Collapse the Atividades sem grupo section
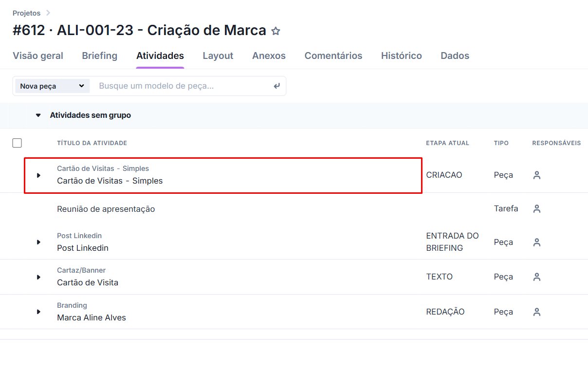 pyautogui.click(x=38, y=115)
